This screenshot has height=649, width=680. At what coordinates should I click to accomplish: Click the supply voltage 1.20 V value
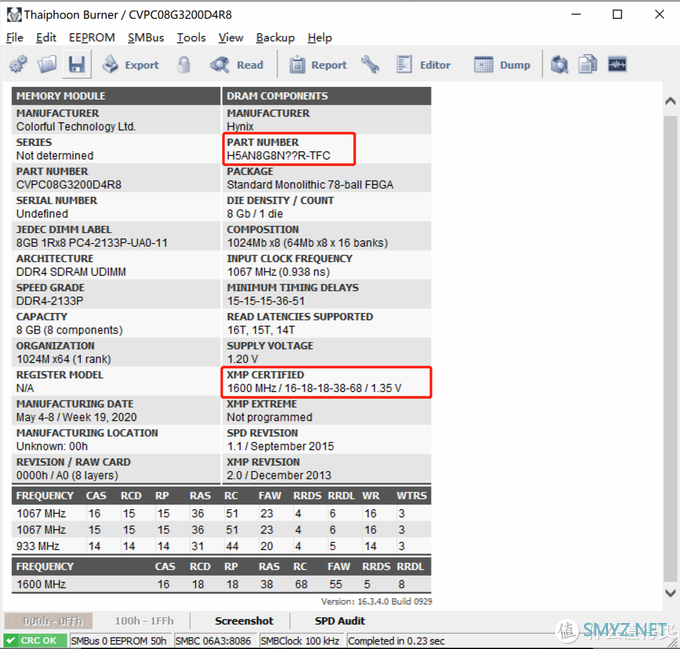point(242,359)
